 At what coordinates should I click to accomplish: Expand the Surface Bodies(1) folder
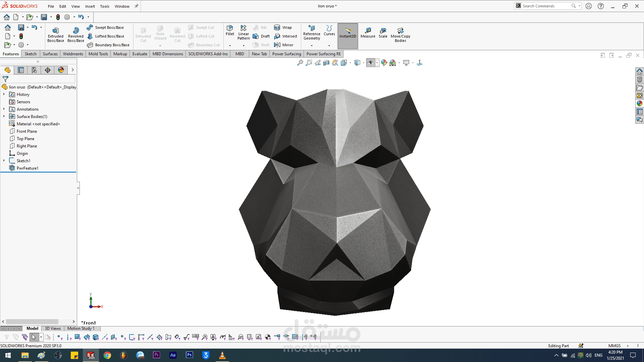4,116
